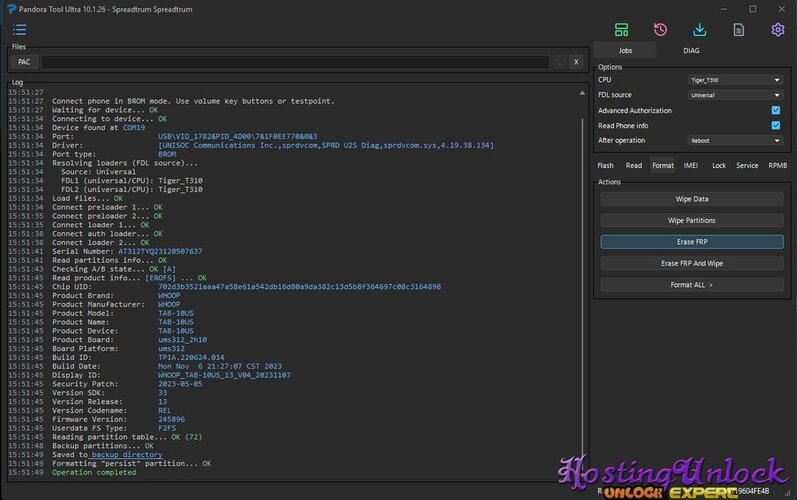This screenshot has height=500, width=797.
Task: Click the PAC file path input field
Action: pyautogui.click(x=295, y=62)
